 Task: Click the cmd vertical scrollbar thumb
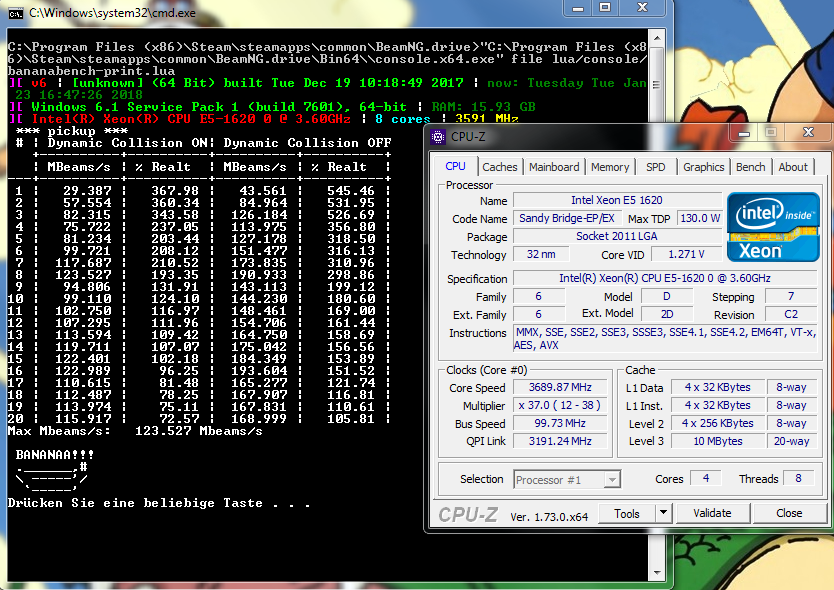click(x=657, y=85)
